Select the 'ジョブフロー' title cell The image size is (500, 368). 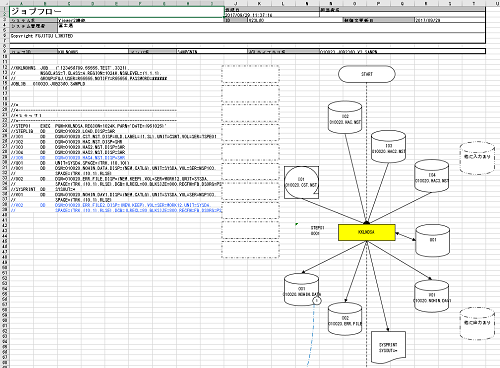(x=117, y=12)
